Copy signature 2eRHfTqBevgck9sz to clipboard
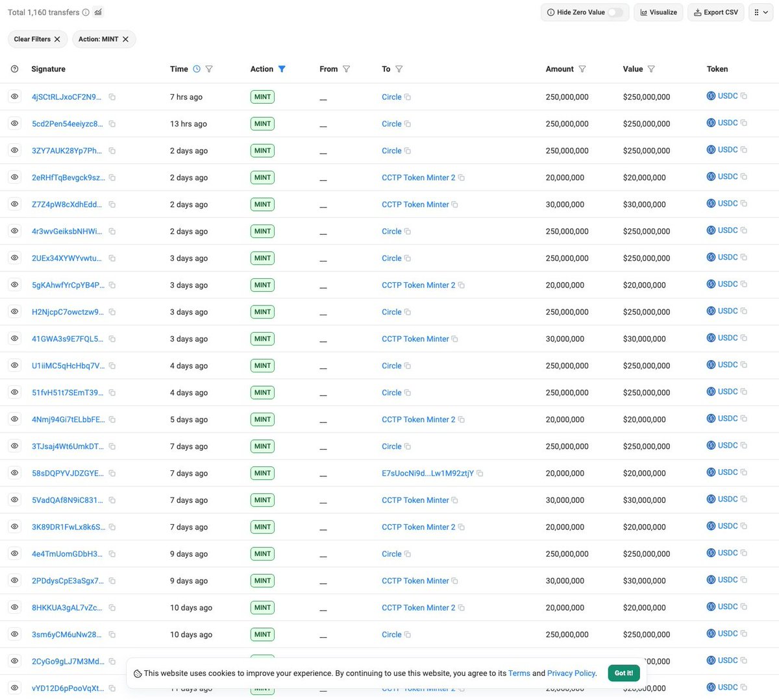The image size is (779, 700). click(112, 178)
